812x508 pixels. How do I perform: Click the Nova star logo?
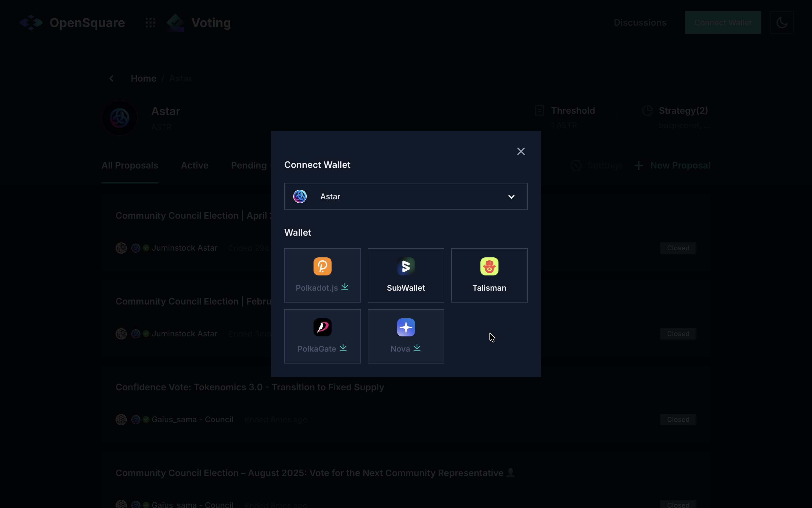[x=406, y=327]
